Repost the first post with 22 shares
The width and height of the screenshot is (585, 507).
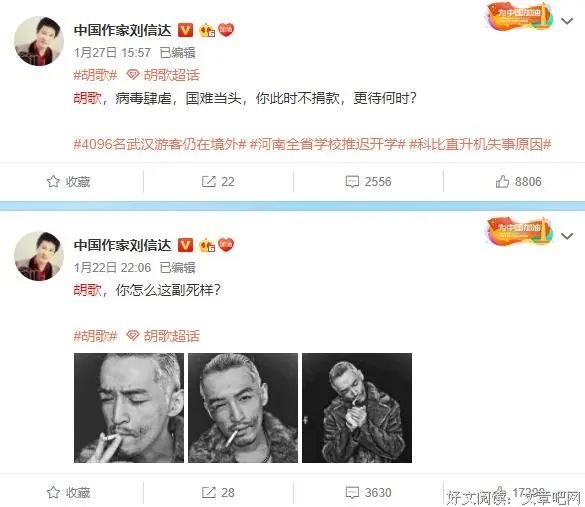click(218, 182)
